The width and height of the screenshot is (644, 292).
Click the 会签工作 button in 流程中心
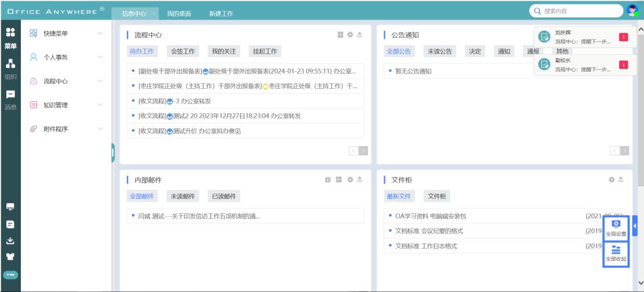point(183,52)
